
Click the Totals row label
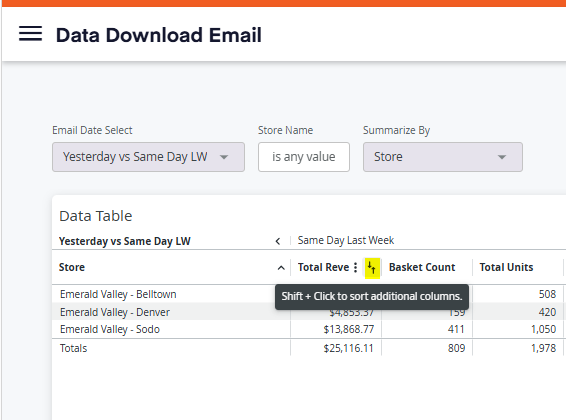73,348
